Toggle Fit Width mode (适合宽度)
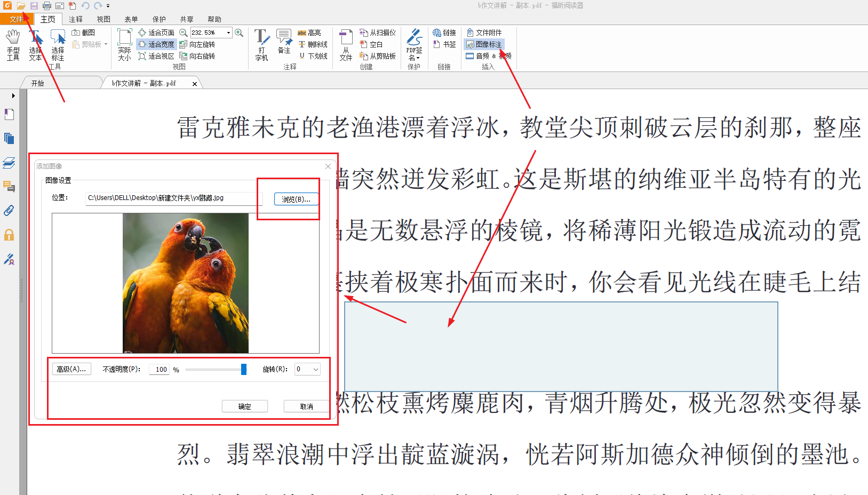 (x=156, y=44)
